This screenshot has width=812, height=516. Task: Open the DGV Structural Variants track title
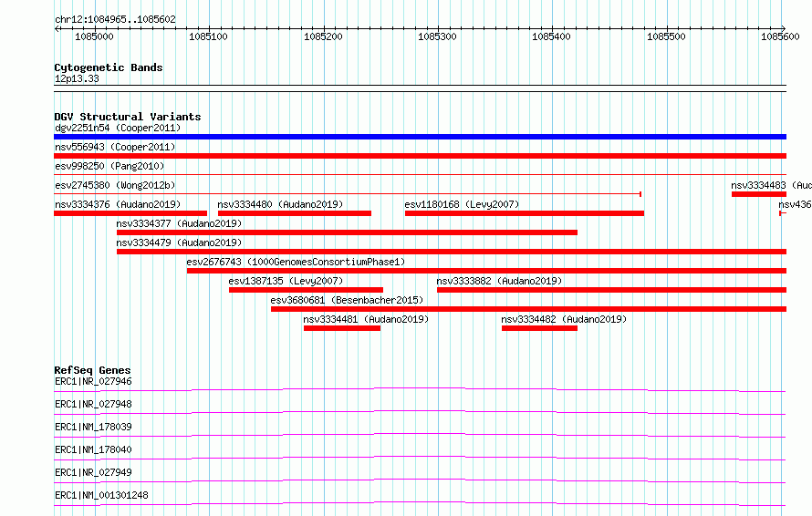point(128,117)
